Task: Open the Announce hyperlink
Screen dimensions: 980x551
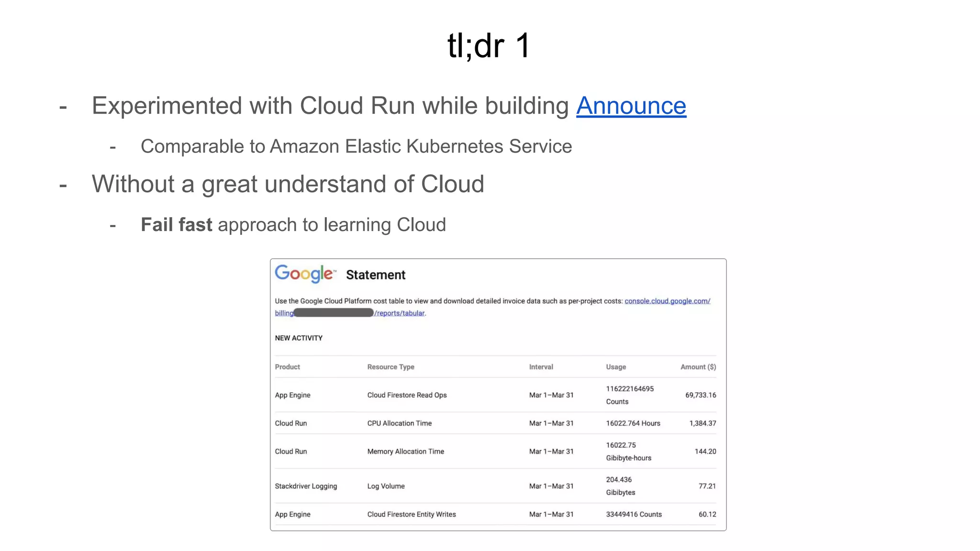Action: tap(631, 106)
